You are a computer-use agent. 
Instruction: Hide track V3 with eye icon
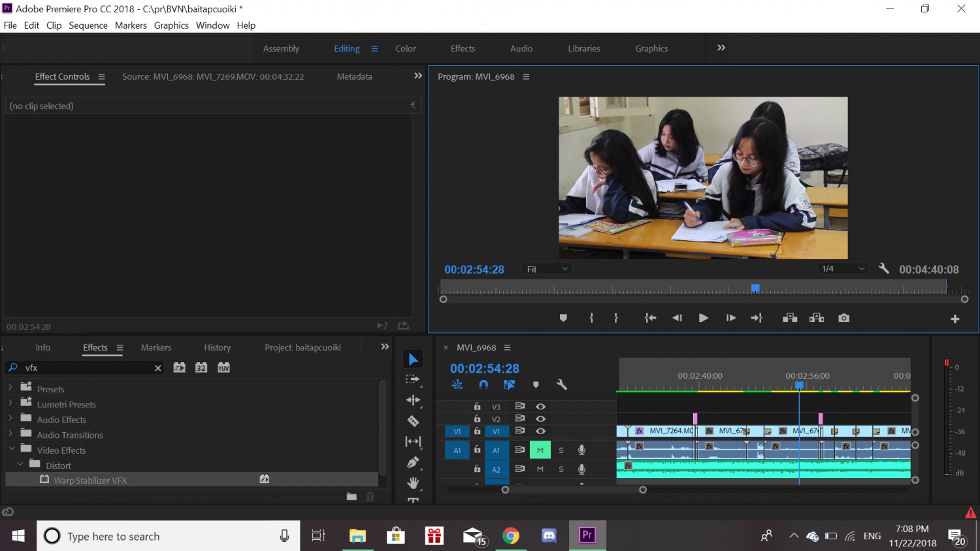tap(540, 406)
